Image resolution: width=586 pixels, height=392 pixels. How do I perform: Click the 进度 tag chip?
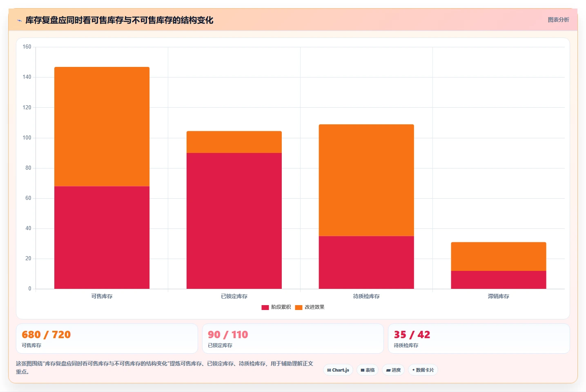(393, 370)
